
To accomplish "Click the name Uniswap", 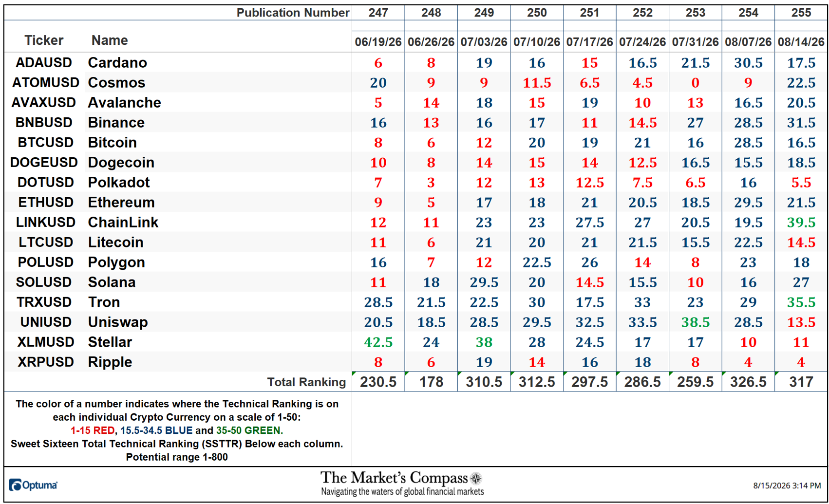I will point(118,323).
